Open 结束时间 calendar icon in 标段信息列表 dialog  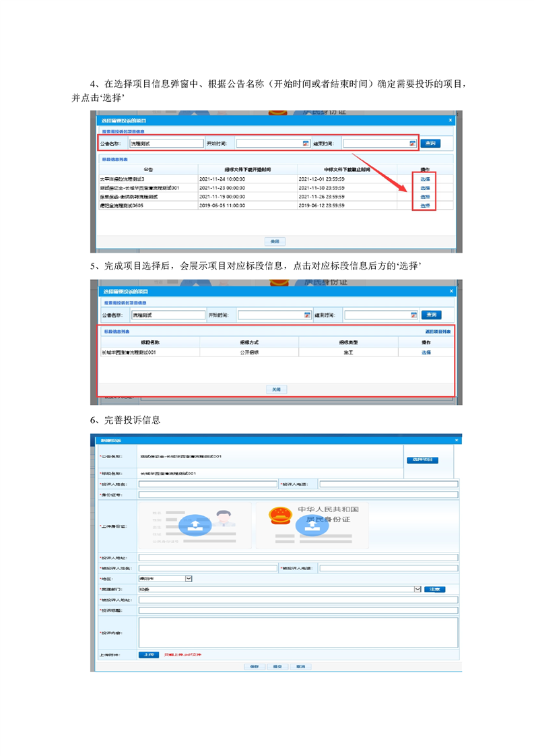coord(413,315)
